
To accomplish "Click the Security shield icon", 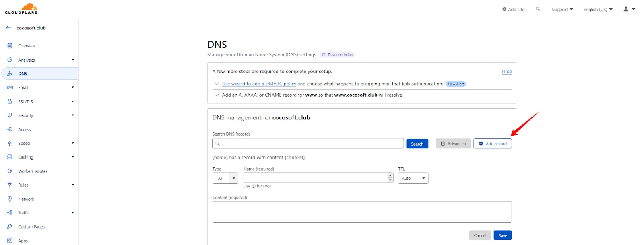I will point(10,115).
